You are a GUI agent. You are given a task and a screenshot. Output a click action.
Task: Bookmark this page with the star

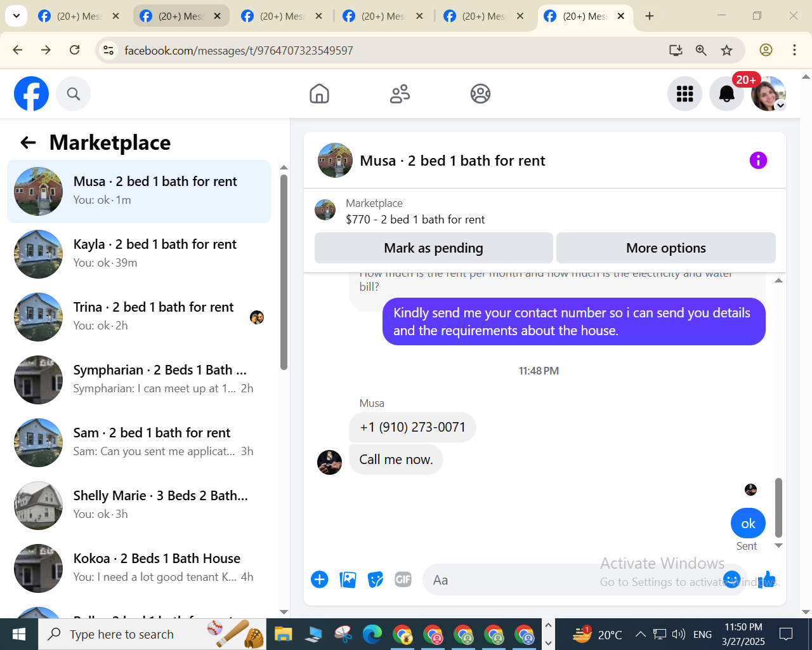[727, 50]
